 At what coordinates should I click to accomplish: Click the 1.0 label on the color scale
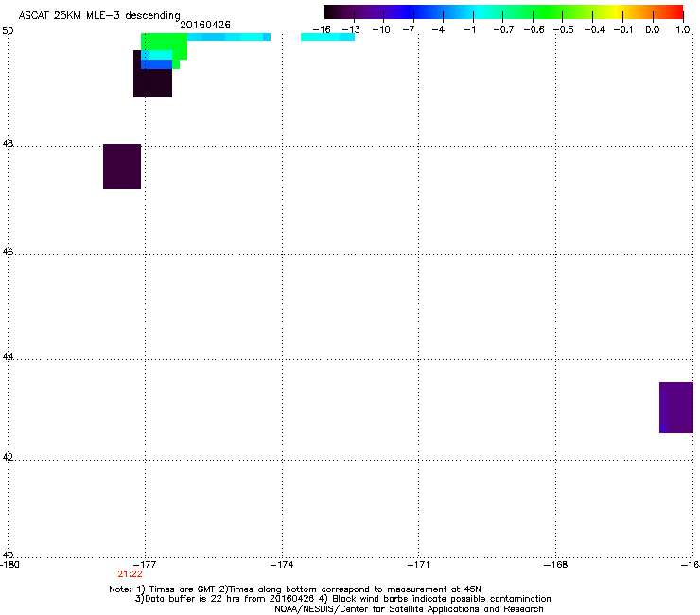[x=683, y=30]
